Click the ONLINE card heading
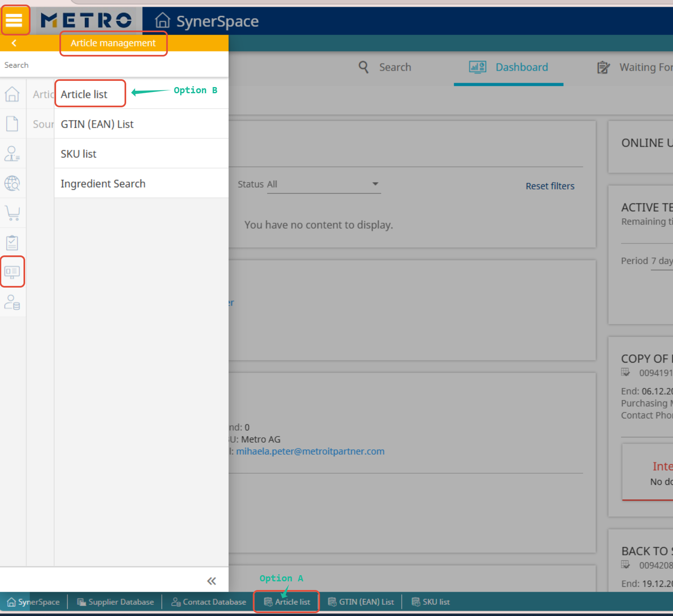Viewport: 673px width, 616px height. pos(647,143)
